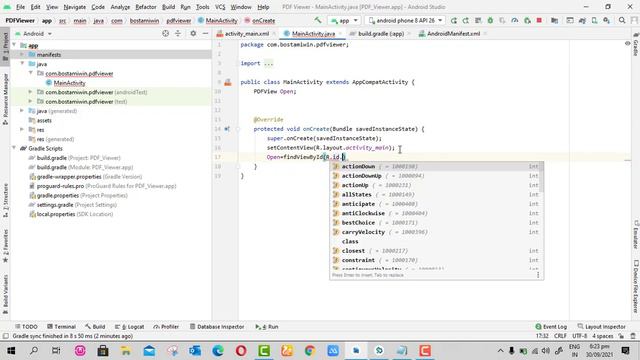
Task: Click the Collapse All icon in Project panel
Action: [178, 34]
